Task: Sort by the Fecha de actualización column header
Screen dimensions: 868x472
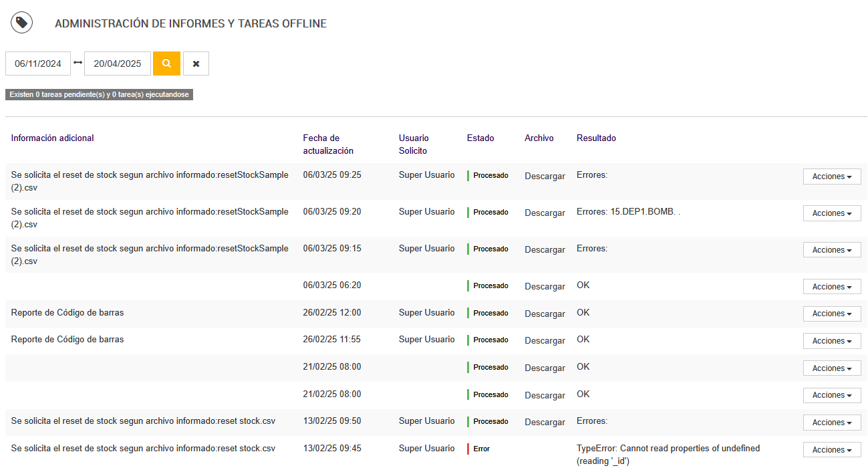Action: [x=328, y=144]
